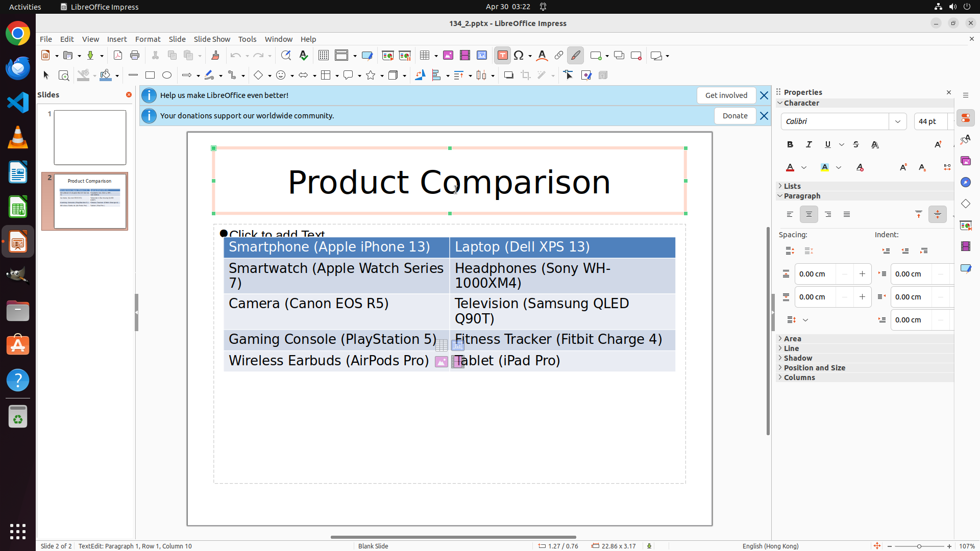The image size is (980, 551).
Task: Toggle Italic formatting
Action: coord(809,145)
